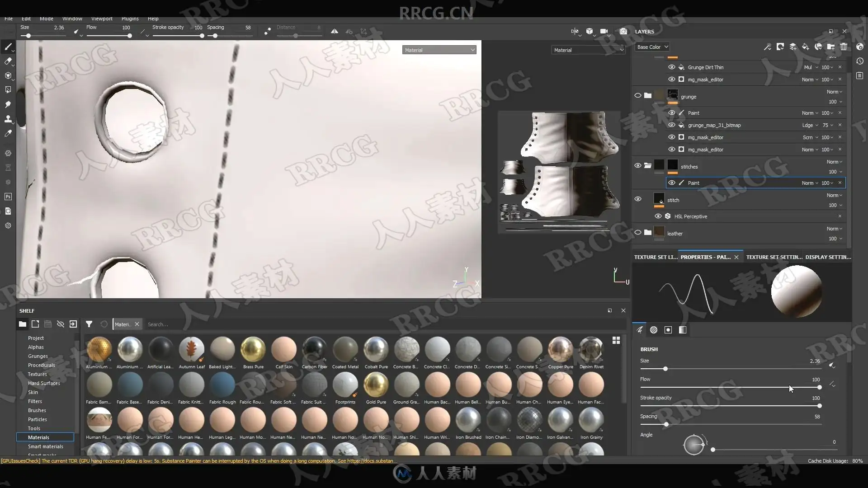This screenshot has height=488, width=868.
Task: Open the shelf filter funnel icon
Action: tap(89, 324)
